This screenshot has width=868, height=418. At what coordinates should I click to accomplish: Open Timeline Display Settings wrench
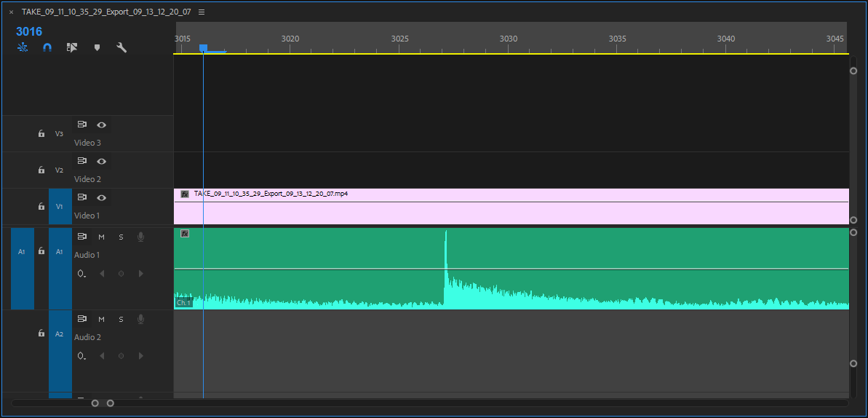point(122,47)
